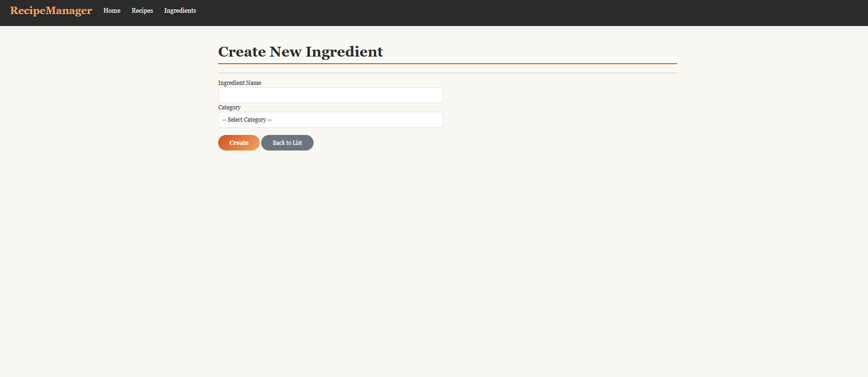The height and width of the screenshot is (377, 868).
Task: Return home via the RecipeManager title
Action: (x=51, y=10)
